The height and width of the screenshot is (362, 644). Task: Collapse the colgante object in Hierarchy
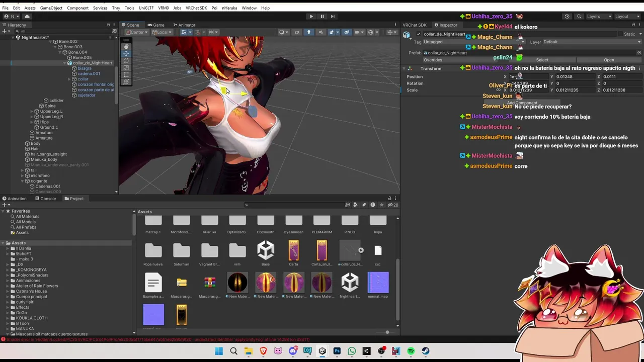[22, 181]
